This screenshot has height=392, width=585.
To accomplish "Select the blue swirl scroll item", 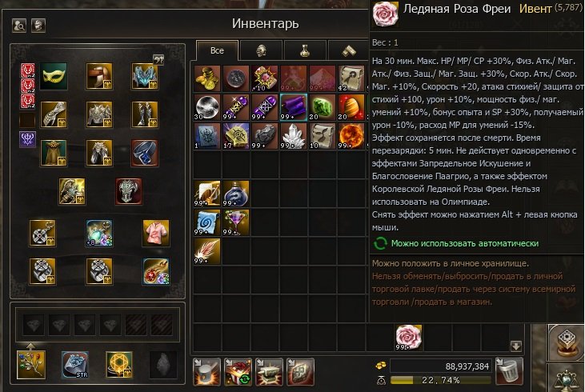I will (x=207, y=222).
